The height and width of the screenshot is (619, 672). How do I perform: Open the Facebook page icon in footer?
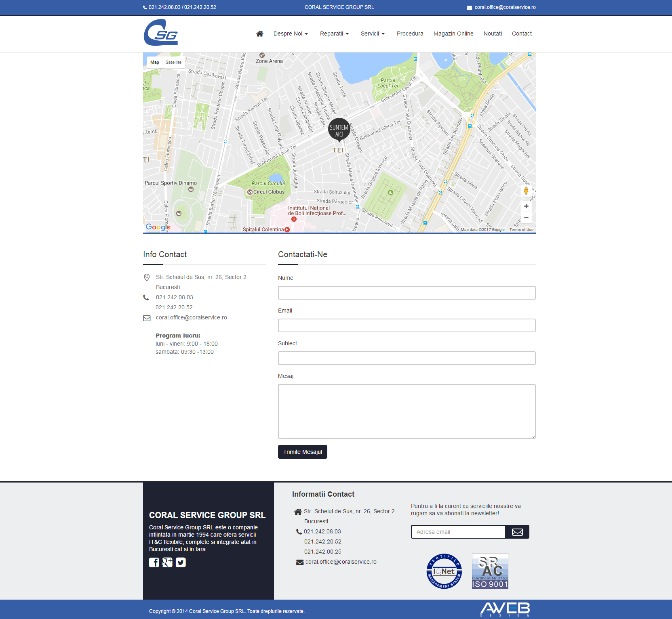154,562
